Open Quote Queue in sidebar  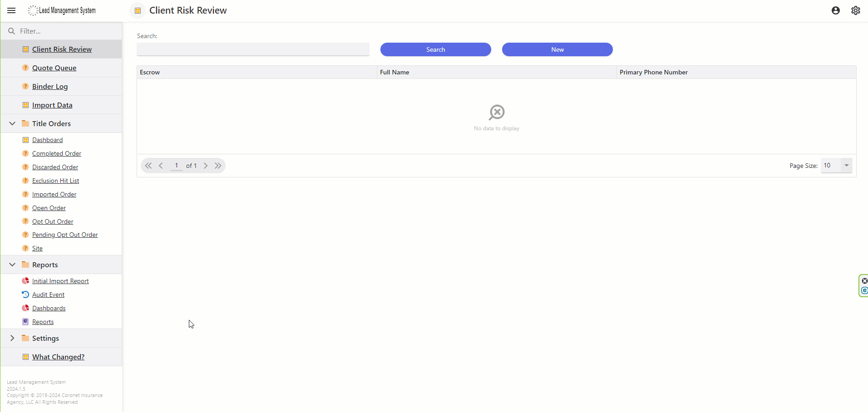point(54,68)
